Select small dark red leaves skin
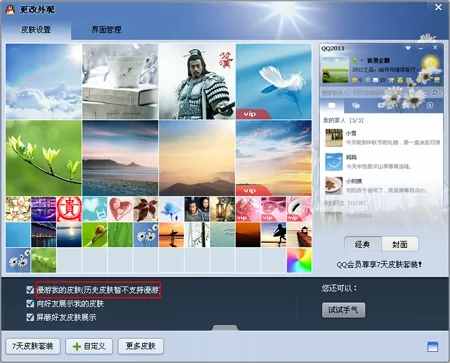Screen dimensions: 450x363 point(146,209)
